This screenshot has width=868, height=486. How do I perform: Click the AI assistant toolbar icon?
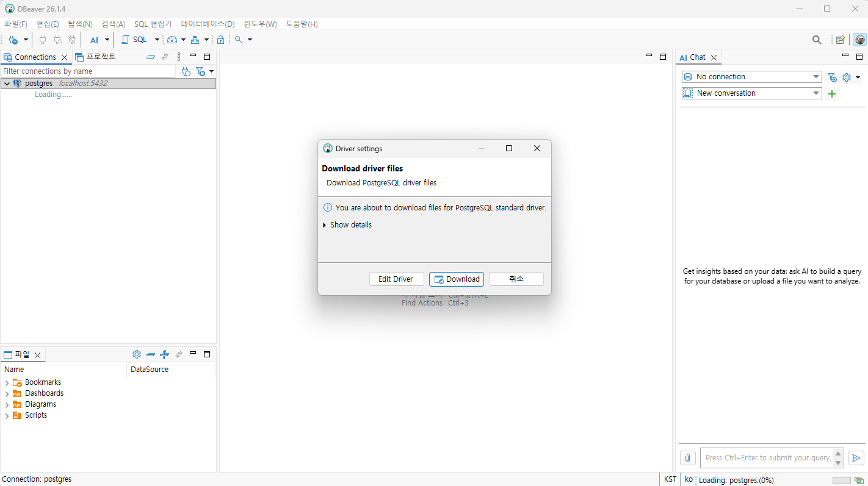click(94, 40)
